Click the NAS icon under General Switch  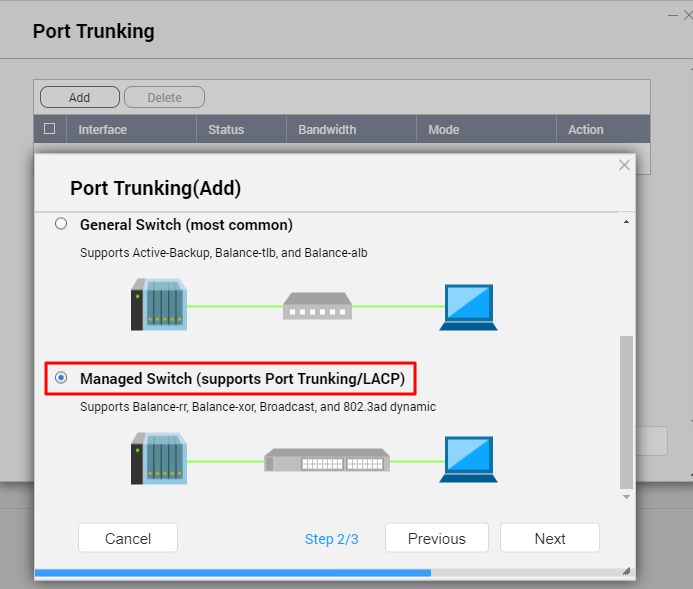click(158, 304)
